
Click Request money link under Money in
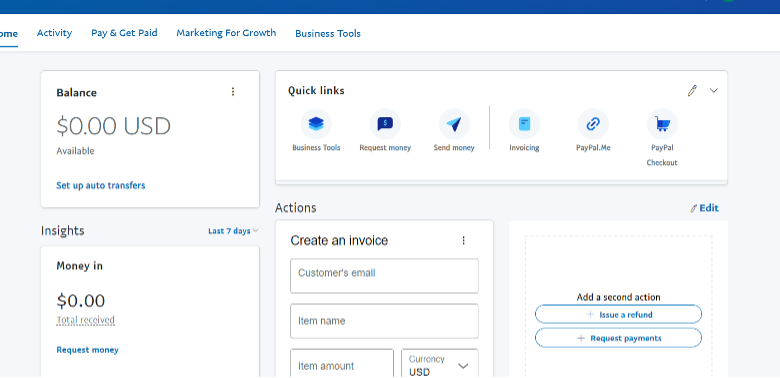pyautogui.click(x=87, y=350)
